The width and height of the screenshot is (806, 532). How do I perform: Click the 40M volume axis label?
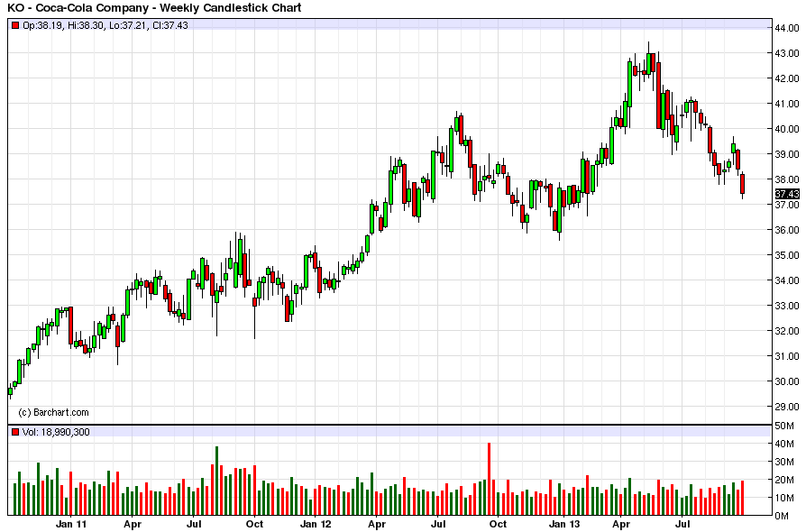(784, 445)
